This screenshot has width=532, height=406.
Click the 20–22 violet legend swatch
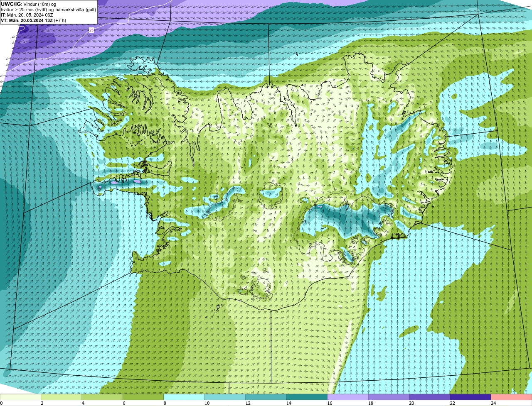point(430,397)
